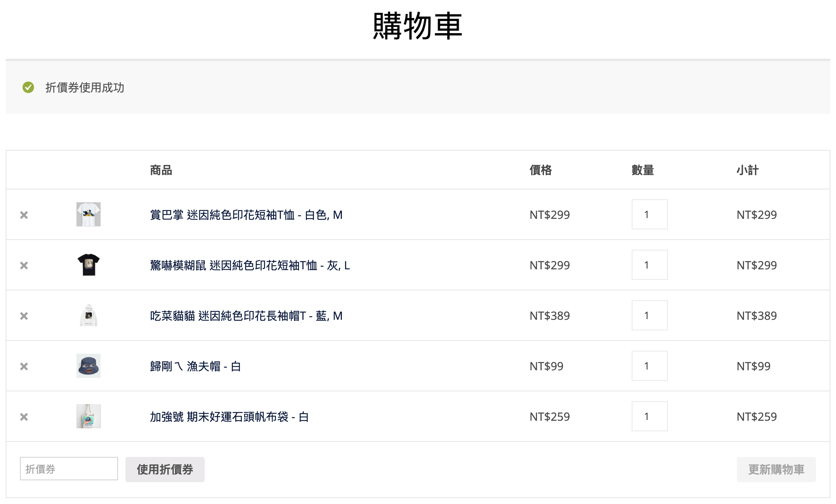The image size is (836, 504).
Task: Open 吃菜貓貓 迷因純色印花長袖帽T link
Action: click(x=246, y=316)
